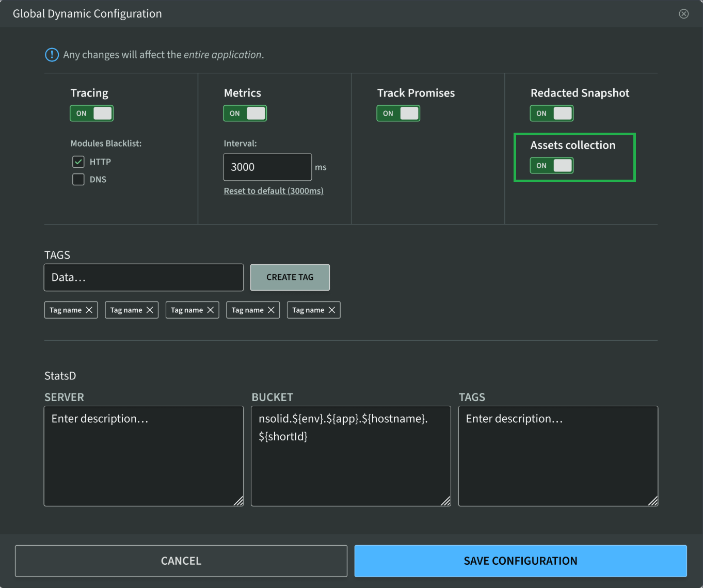Remove the second Tag name chip
Image resolution: width=703 pixels, height=588 pixels.
click(150, 310)
